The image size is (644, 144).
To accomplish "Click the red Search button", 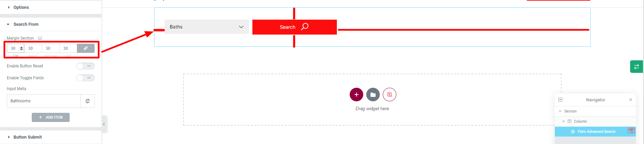I will (295, 27).
